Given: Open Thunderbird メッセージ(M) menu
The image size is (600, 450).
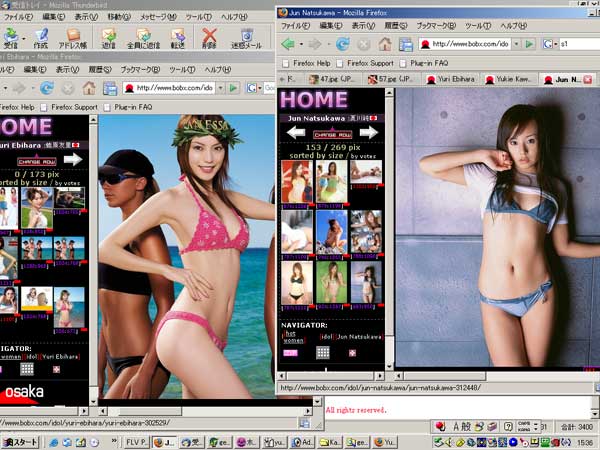Looking at the screenshot, I should coord(158,17).
